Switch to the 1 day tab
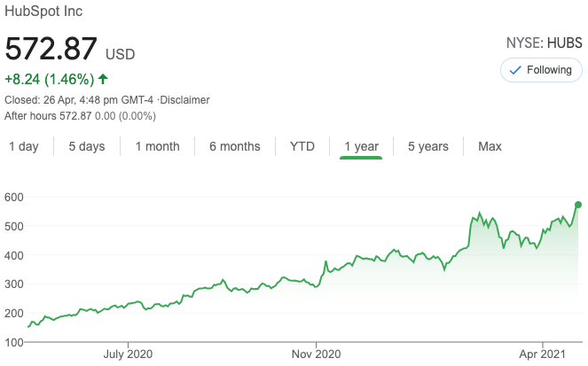The height and width of the screenshot is (366, 588). [24, 146]
